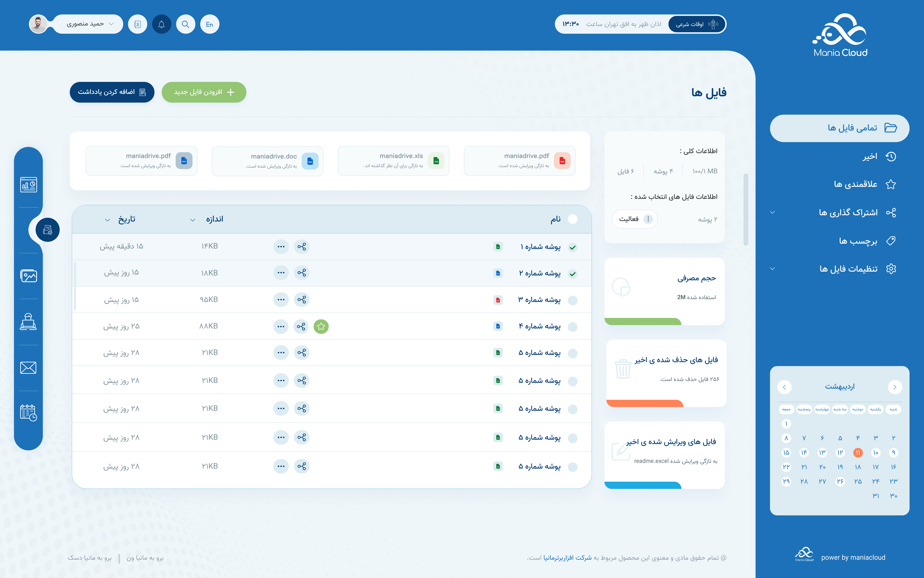Open the user profile avatar
924x578 pixels.
[38, 24]
